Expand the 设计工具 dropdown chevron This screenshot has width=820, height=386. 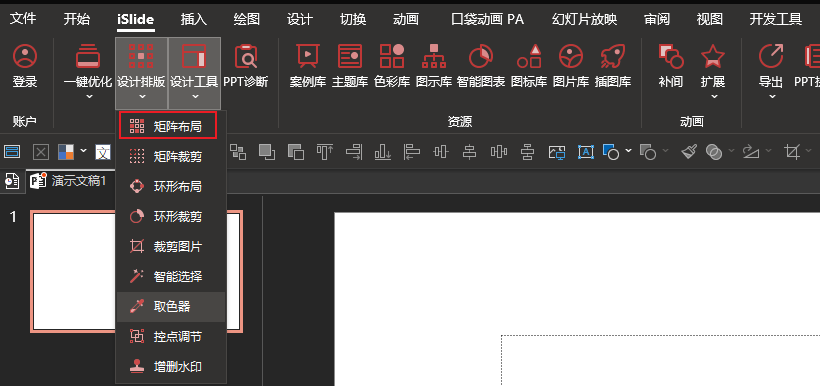click(x=195, y=96)
